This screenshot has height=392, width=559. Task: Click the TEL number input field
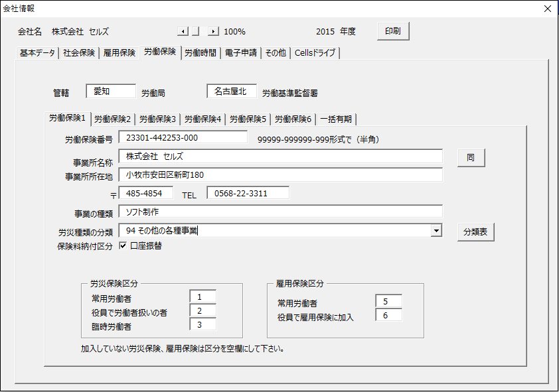(248, 193)
